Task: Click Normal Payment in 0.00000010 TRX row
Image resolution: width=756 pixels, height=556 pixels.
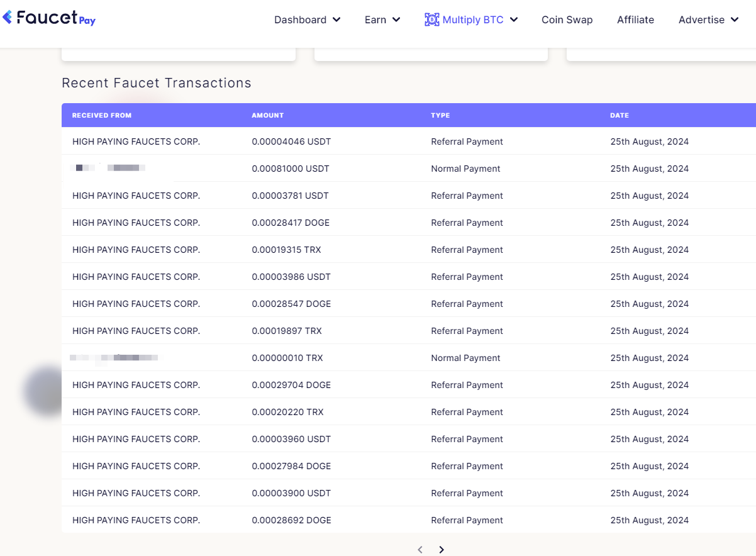Action: (465, 358)
